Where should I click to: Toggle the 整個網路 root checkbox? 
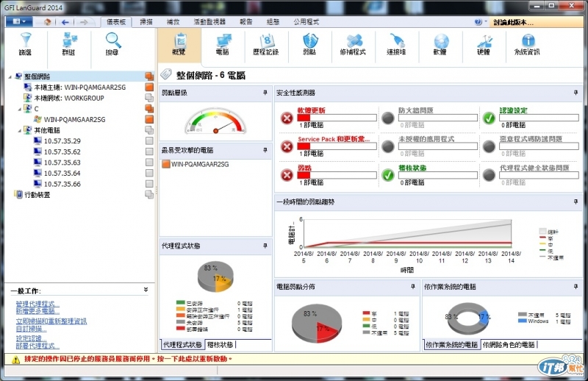tap(149, 76)
